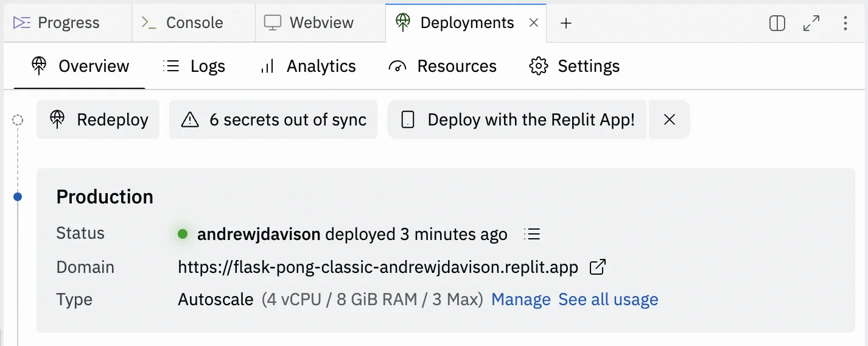Screen dimensions: 868x346
Task: Switch to the Webview tab
Action: point(309,23)
